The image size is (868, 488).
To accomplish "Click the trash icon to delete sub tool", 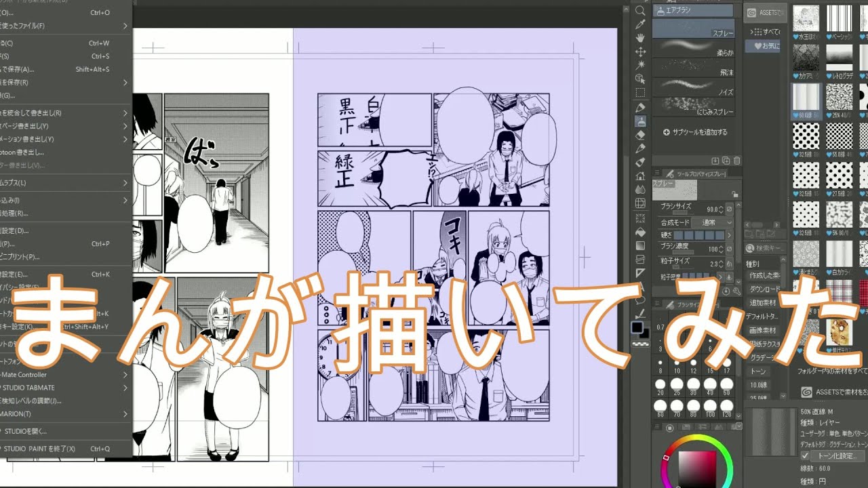I will (x=736, y=161).
